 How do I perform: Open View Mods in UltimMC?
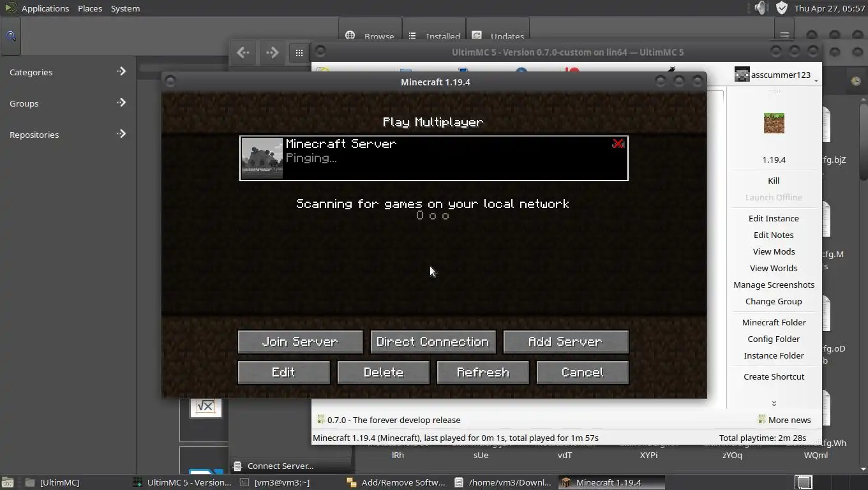[x=774, y=251]
